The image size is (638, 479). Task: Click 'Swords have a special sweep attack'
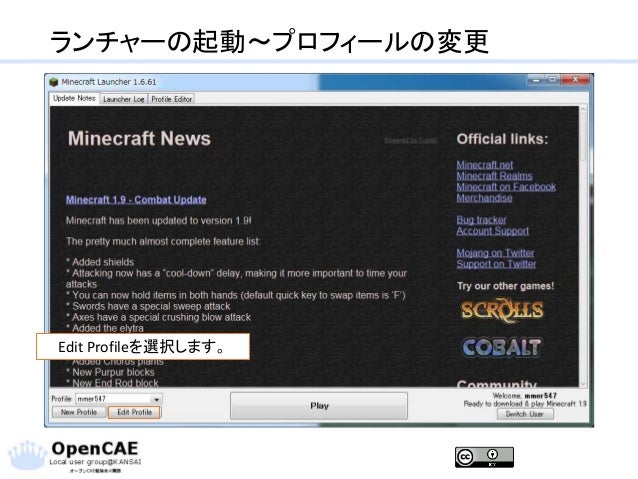click(x=148, y=306)
